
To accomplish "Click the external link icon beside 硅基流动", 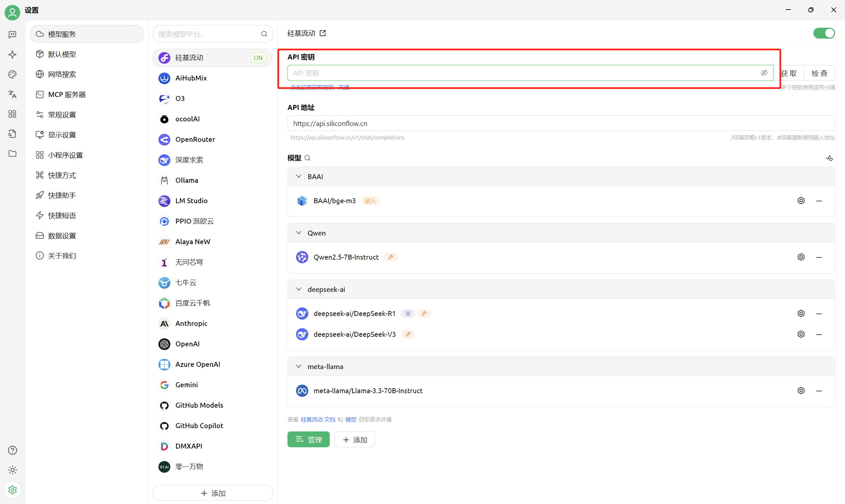I will pyautogui.click(x=323, y=33).
